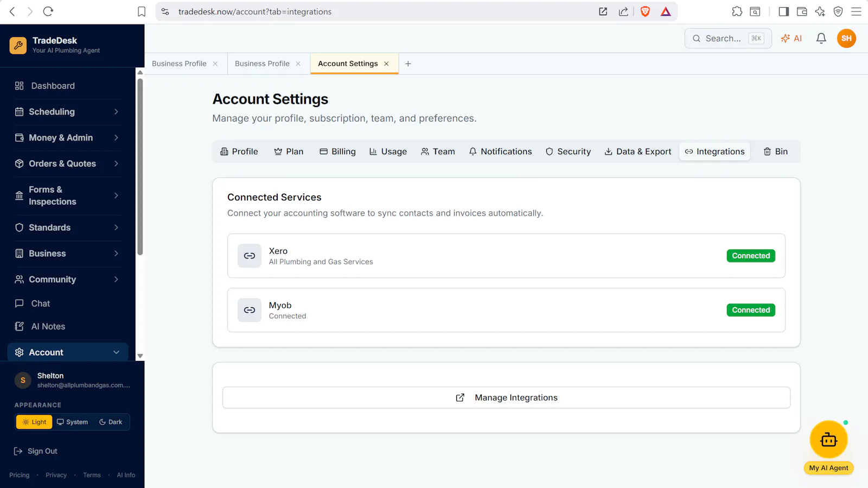This screenshot has height=488, width=868.
Task: Select Dark appearance mode
Action: [x=111, y=422]
